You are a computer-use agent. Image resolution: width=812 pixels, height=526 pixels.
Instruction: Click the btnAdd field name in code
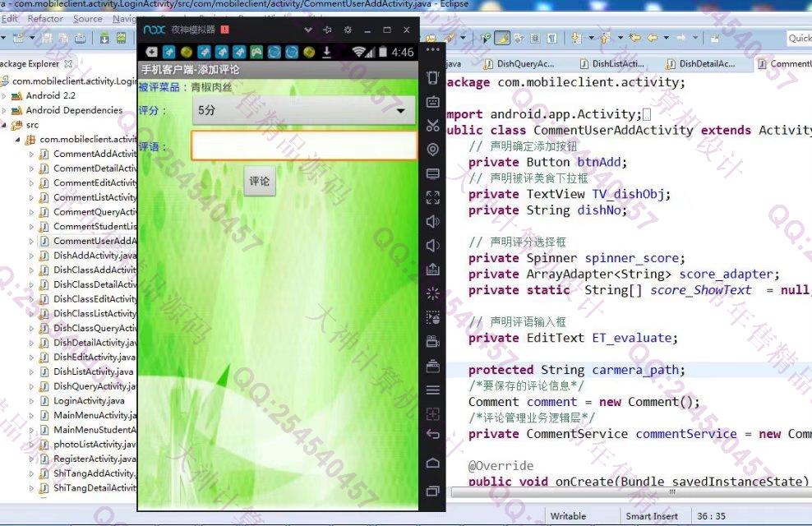[598, 162]
